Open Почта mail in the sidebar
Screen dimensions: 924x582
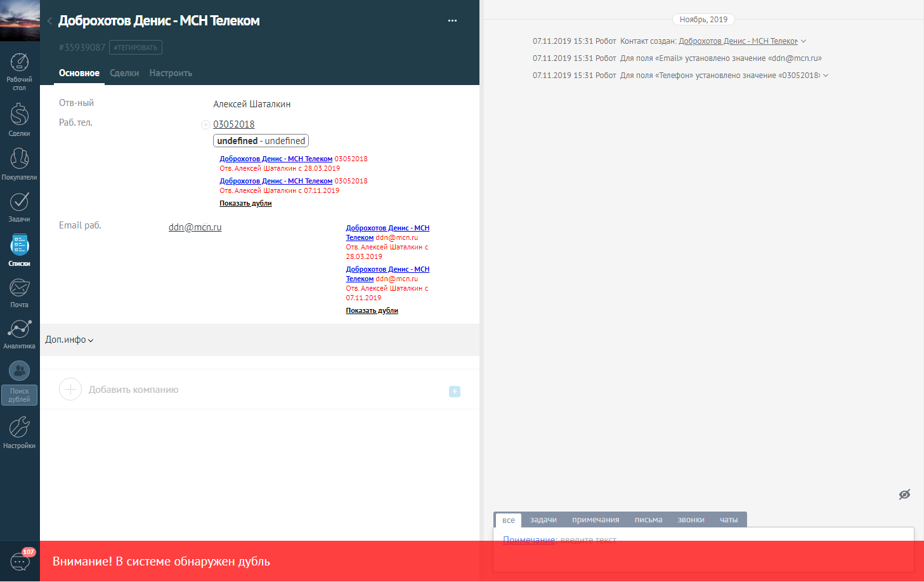click(x=20, y=293)
